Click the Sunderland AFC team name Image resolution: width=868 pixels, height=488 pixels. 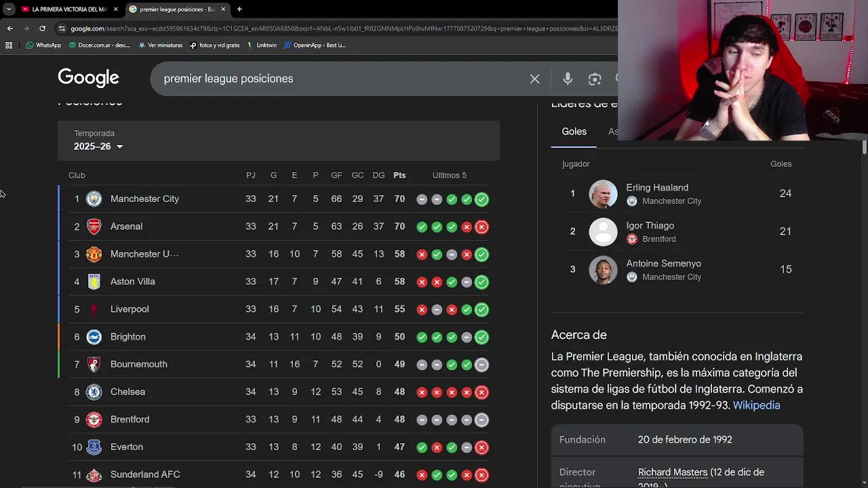[145, 474]
